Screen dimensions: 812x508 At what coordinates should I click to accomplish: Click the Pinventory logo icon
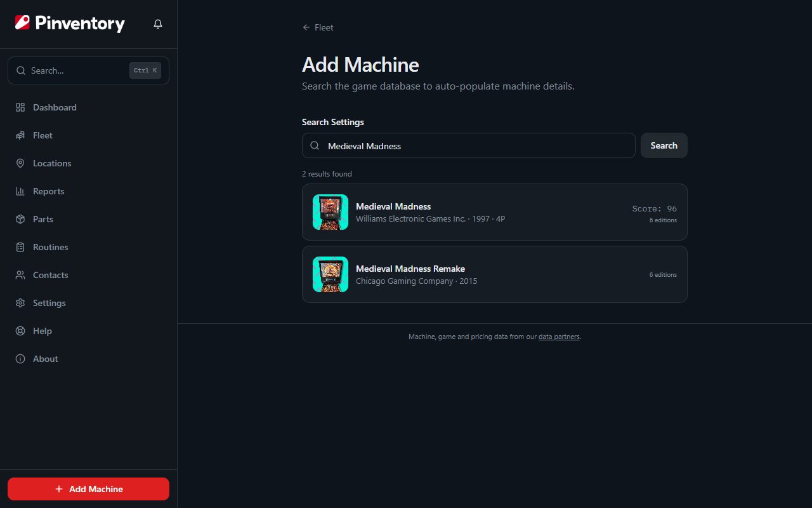click(22, 23)
